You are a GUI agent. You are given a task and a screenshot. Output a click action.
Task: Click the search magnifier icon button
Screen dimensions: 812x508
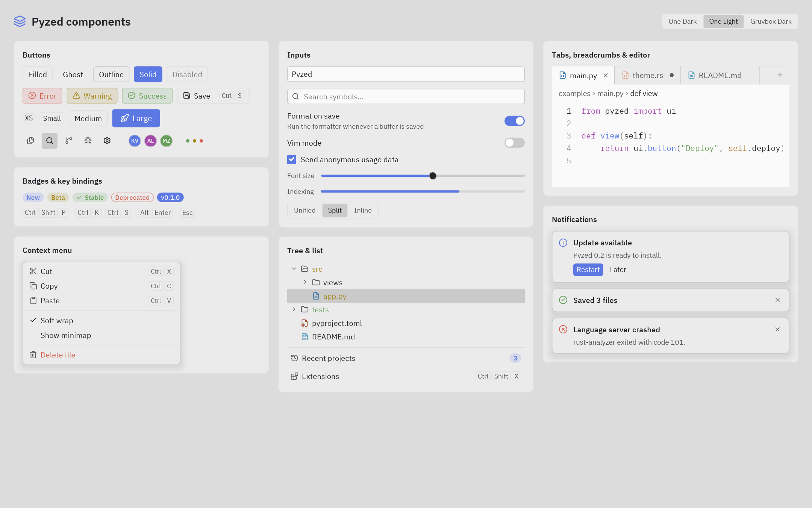(x=50, y=141)
